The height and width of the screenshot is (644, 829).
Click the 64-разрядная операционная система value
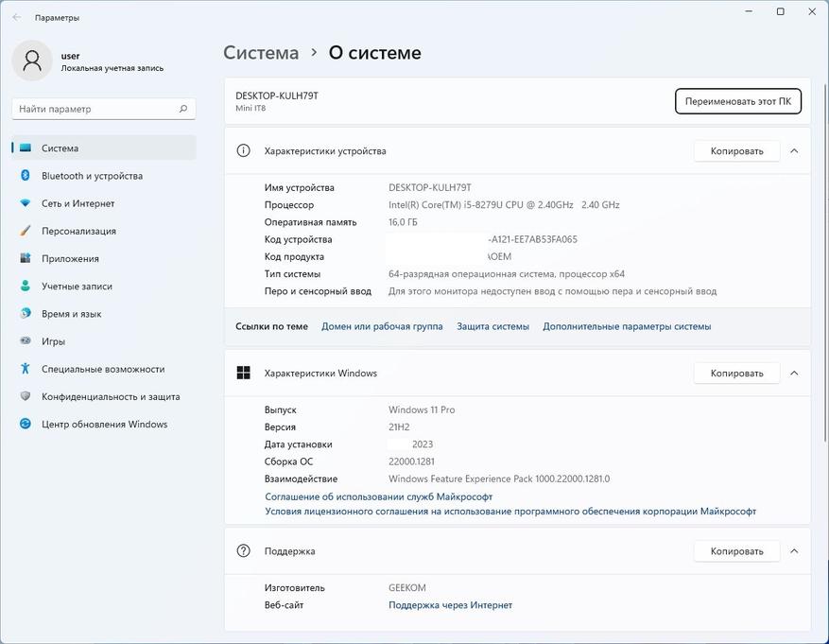coord(507,274)
